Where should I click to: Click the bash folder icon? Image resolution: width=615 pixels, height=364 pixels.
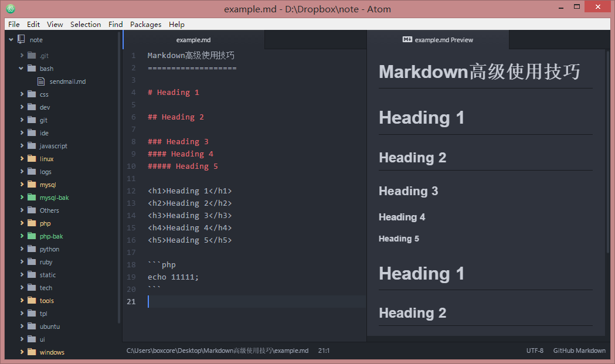tap(32, 68)
